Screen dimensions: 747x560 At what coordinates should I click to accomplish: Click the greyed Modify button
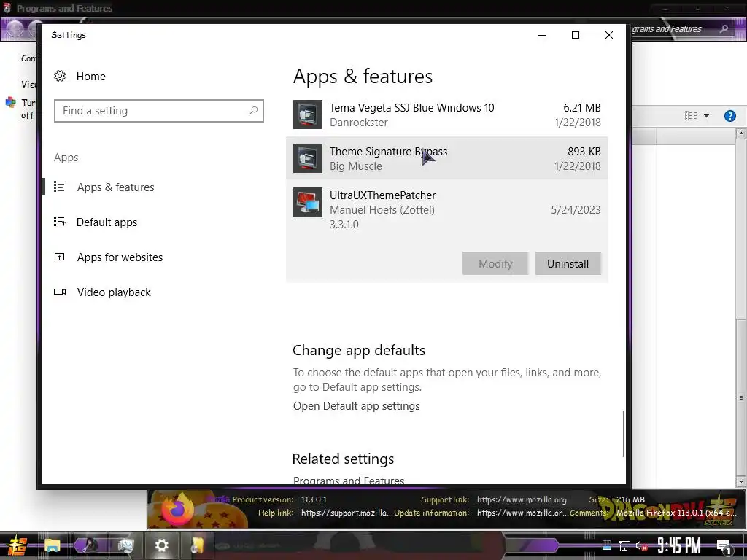pyautogui.click(x=495, y=263)
